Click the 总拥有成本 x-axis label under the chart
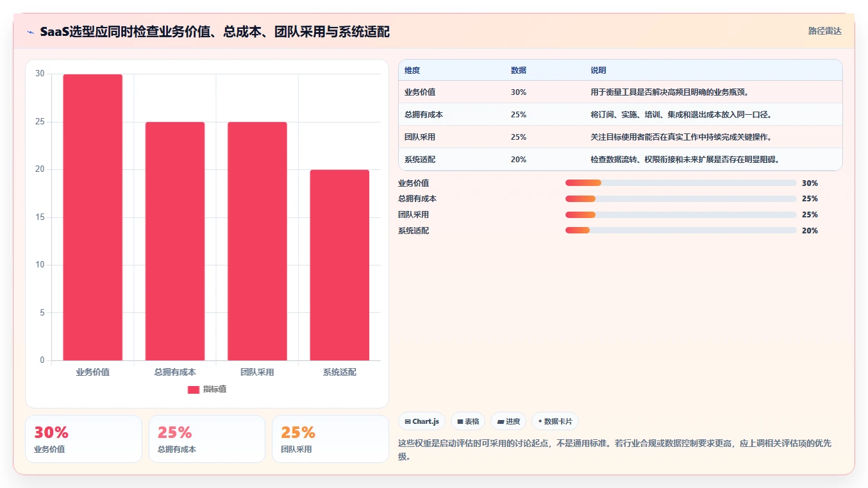 tap(175, 372)
